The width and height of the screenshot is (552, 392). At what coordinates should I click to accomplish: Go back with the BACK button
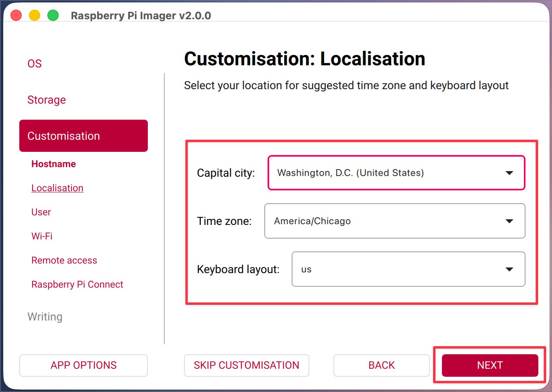381,365
